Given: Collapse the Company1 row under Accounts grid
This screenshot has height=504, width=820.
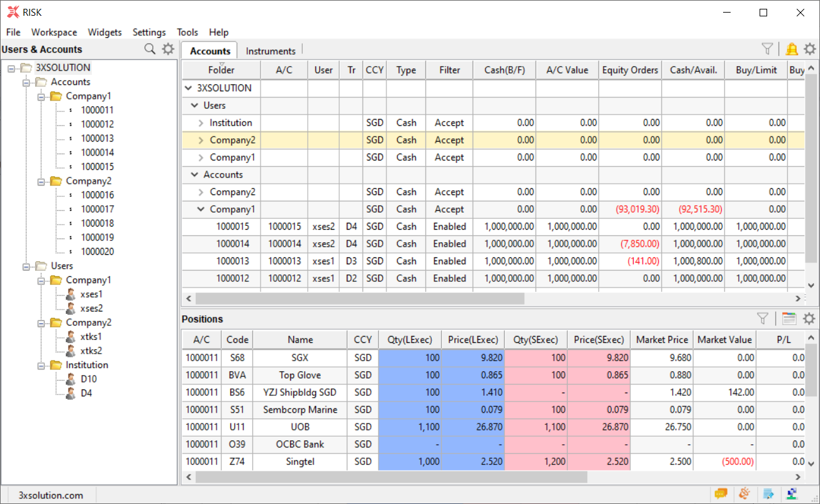Looking at the screenshot, I should 201,210.
